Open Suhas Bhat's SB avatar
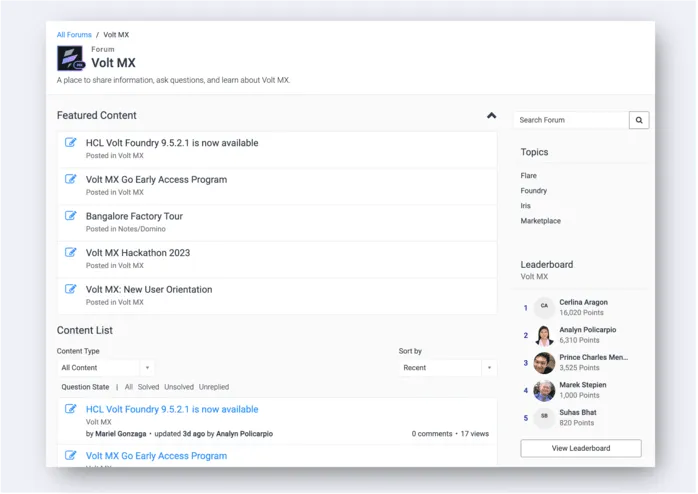698x494 pixels. tap(544, 417)
